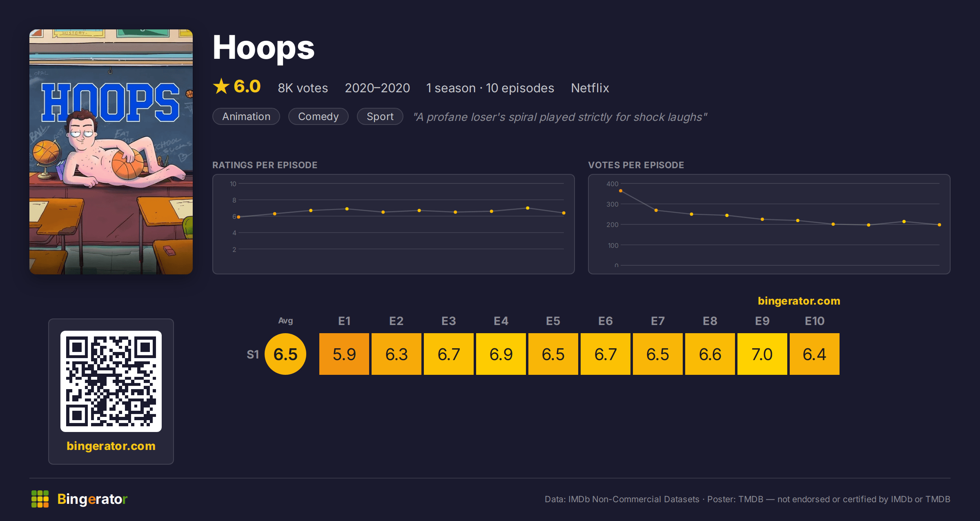Click the E2 rating tile 6.3
The width and height of the screenshot is (980, 521).
click(x=396, y=354)
